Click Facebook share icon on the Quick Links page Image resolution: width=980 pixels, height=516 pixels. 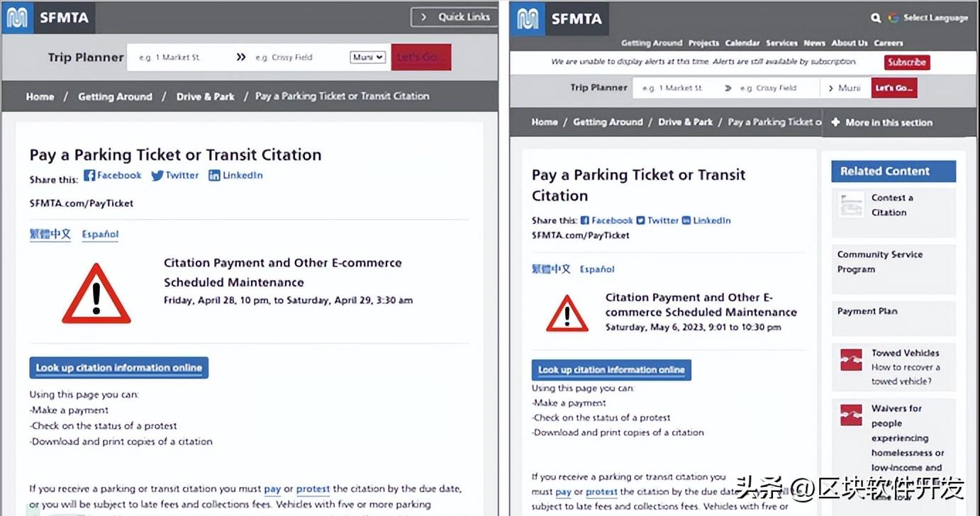(x=90, y=175)
